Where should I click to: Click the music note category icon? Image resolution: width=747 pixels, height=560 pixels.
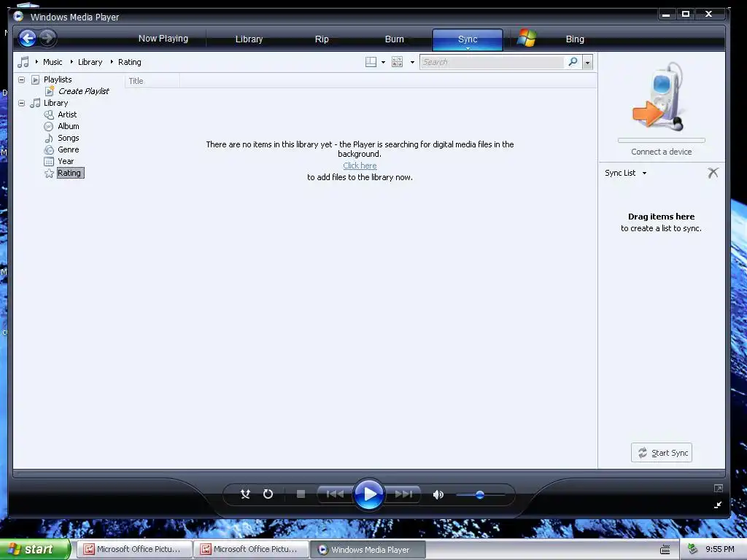pos(23,62)
